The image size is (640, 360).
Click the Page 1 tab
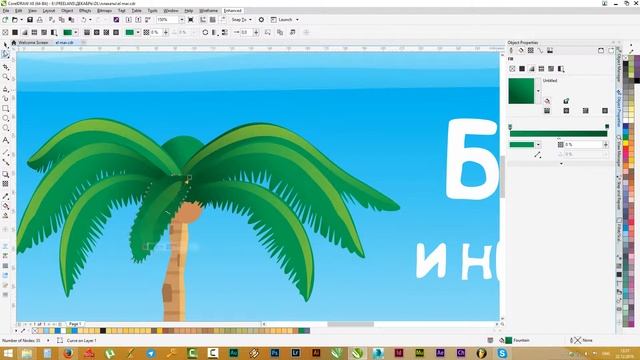pyautogui.click(x=75, y=324)
